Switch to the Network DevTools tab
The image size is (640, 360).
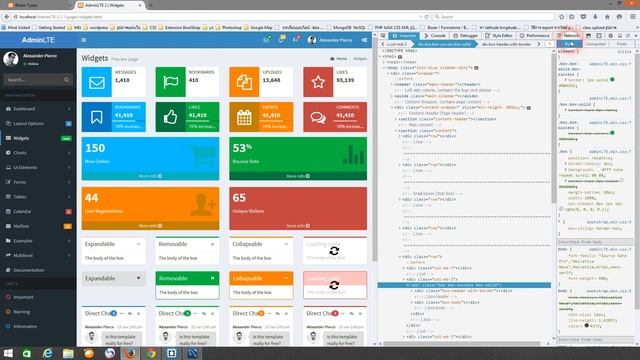(568, 36)
